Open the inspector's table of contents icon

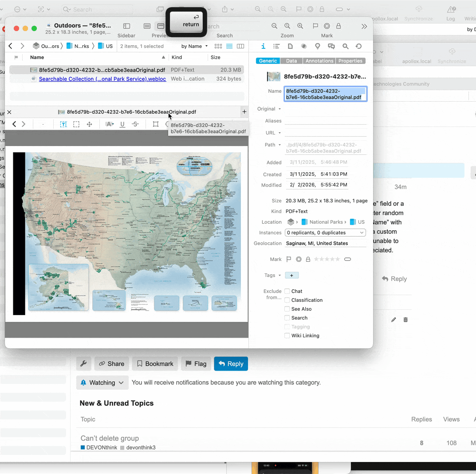coord(276,46)
